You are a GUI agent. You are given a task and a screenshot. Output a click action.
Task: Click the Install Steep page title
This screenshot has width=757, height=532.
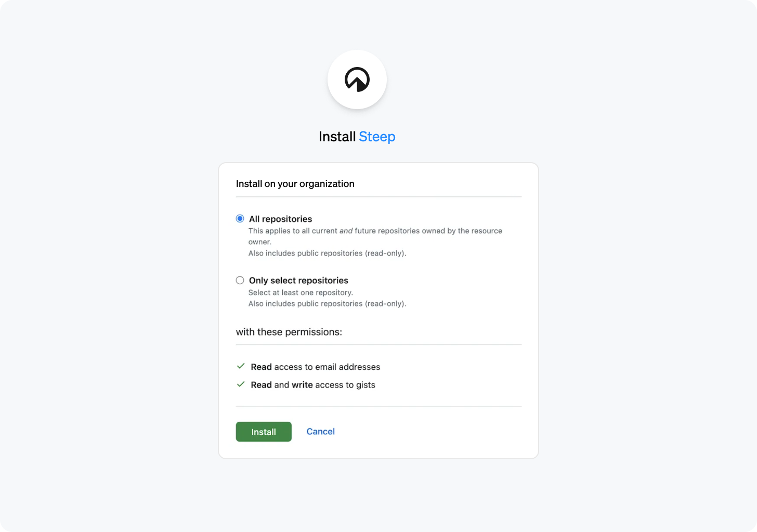coord(357,136)
